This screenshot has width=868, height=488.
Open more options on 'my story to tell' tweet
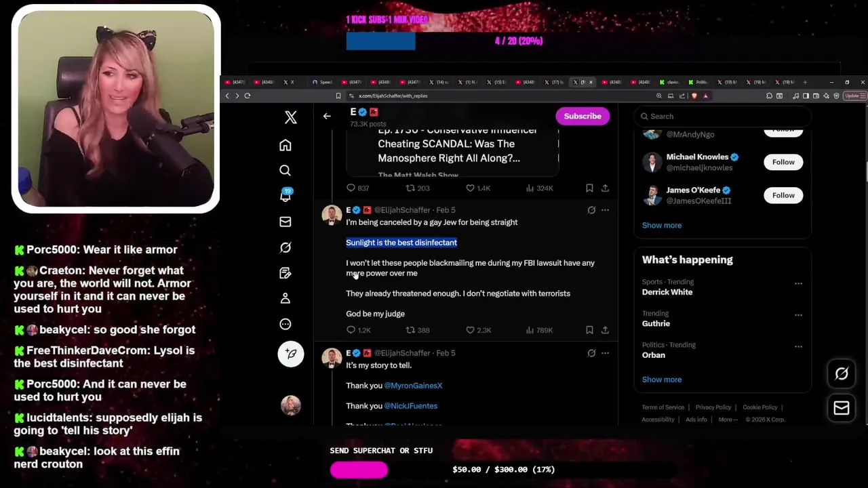[605, 353]
